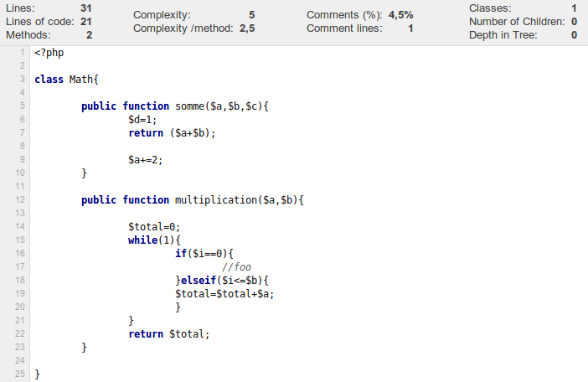Click line number 12 in the gutter
The width and height of the screenshot is (588, 382).
pyautogui.click(x=18, y=200)
